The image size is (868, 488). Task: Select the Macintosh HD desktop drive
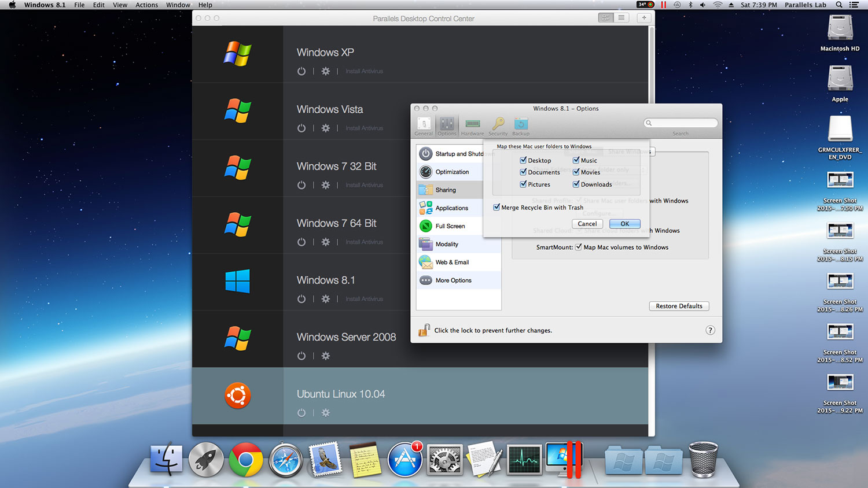pyautogui.click(x=840, y=34)
